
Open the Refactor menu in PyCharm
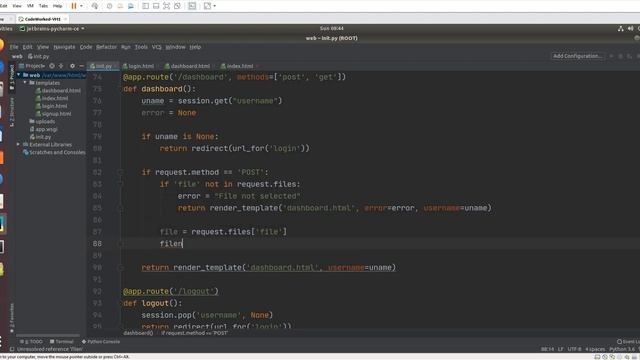pyautogui.click(x=107, y=47)
